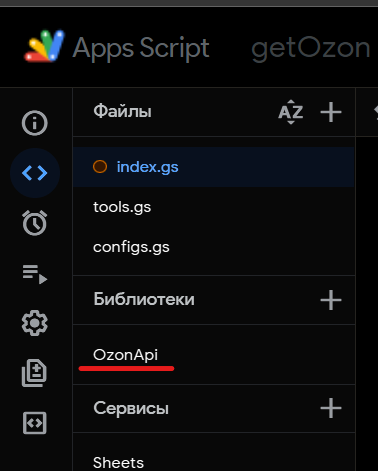The image size is (378, 471).
Task: Click the bottom sidebar code-box icon
Action: [x=35, y=423]
